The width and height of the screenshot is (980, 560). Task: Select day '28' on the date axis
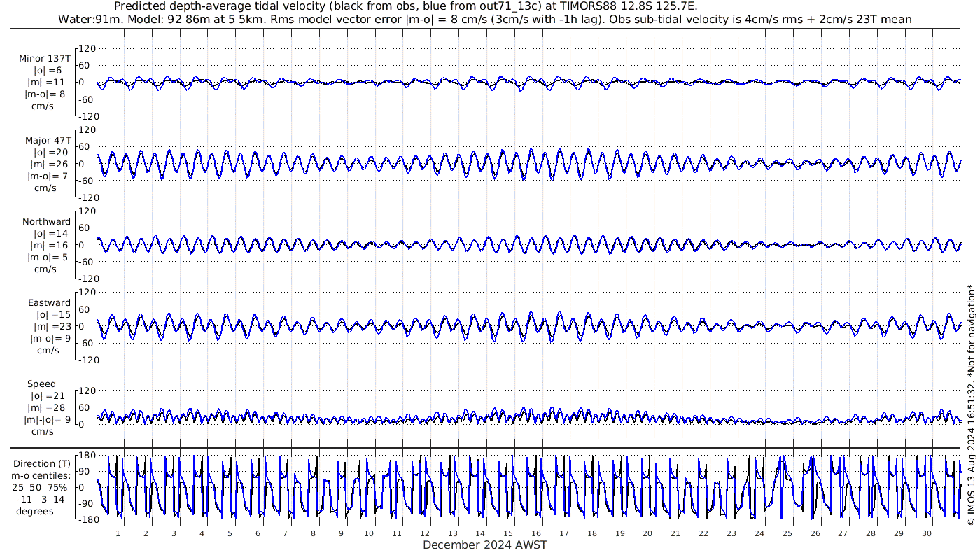871,533
